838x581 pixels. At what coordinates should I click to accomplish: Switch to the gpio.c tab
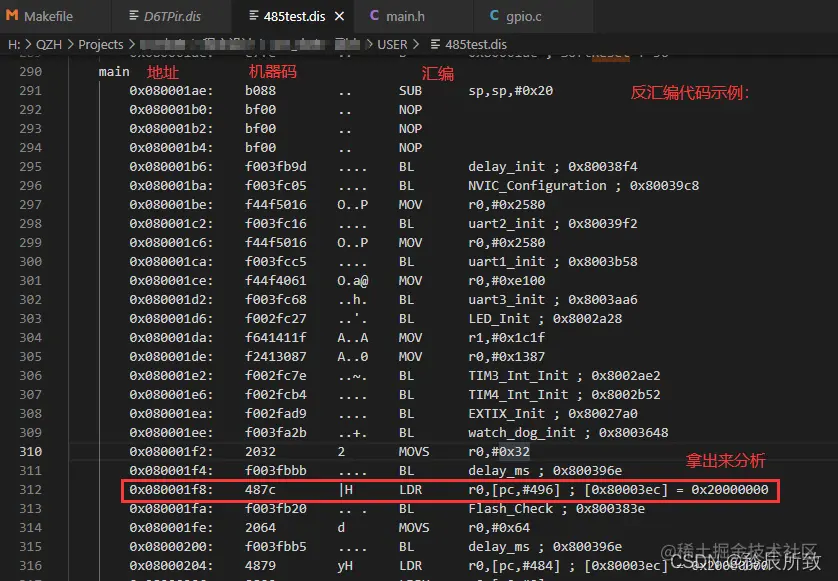[x=523, y=16]
